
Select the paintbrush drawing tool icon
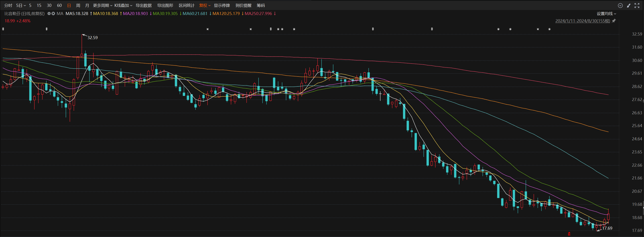[629, 6]
